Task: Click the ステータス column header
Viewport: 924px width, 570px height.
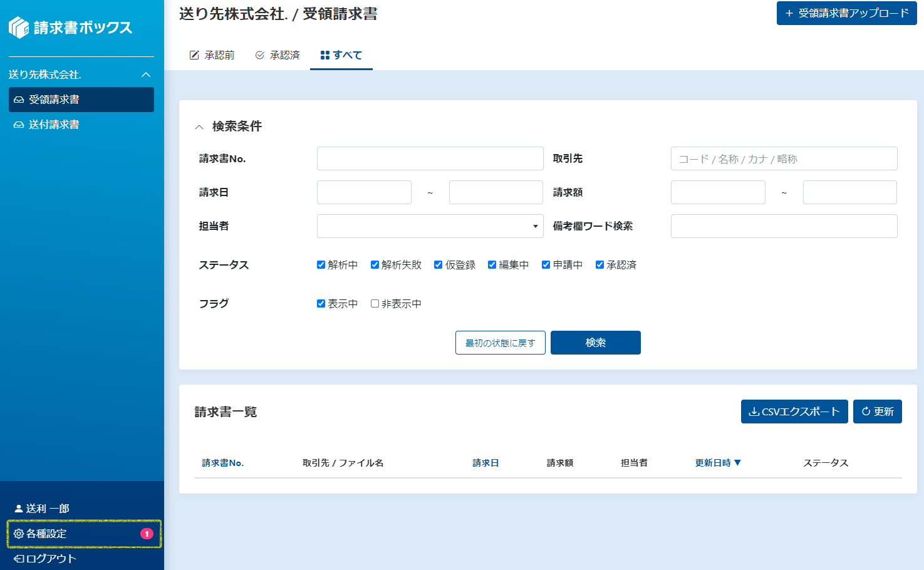Action: click(x=826, y=463)
